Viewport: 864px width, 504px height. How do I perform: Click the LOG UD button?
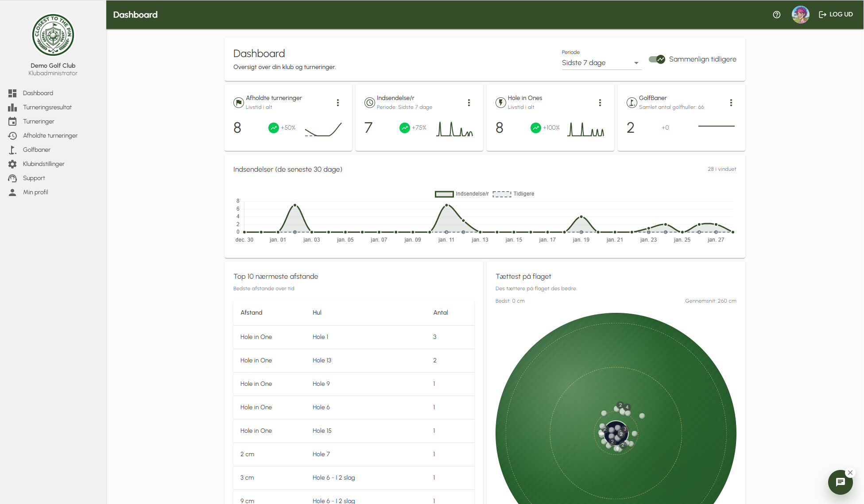836,15
